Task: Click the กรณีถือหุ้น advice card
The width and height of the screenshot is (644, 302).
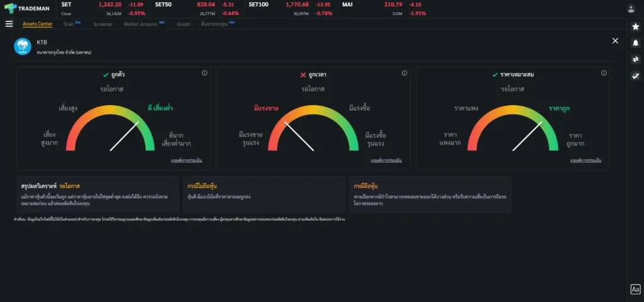Action: pyautogui.click(x=430, y=194)
